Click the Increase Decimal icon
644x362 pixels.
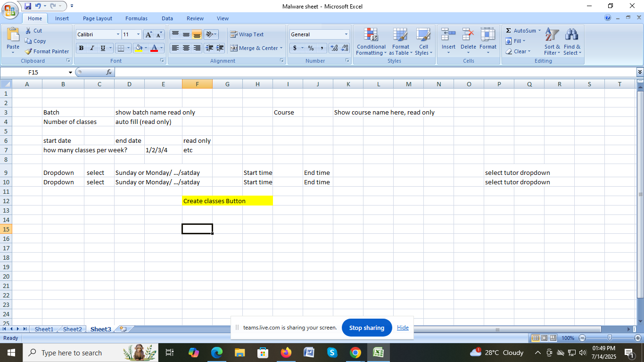pyautogui.click(x=334, y=48)
